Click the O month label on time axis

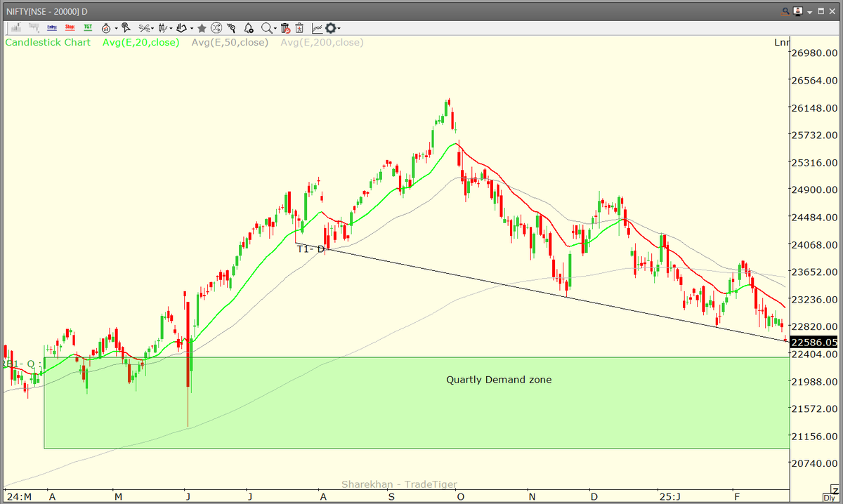(461, 497)
